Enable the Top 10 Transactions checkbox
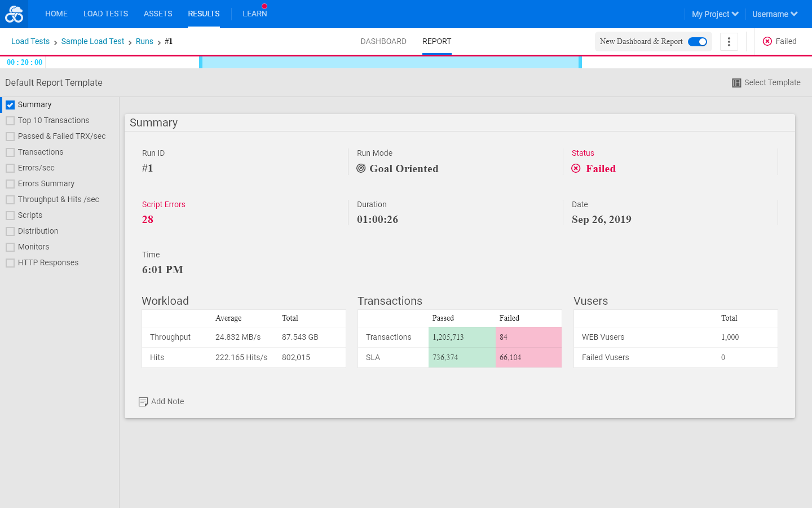Image resolution: width=812 pixels, height=508 pixels. [10, 121]
